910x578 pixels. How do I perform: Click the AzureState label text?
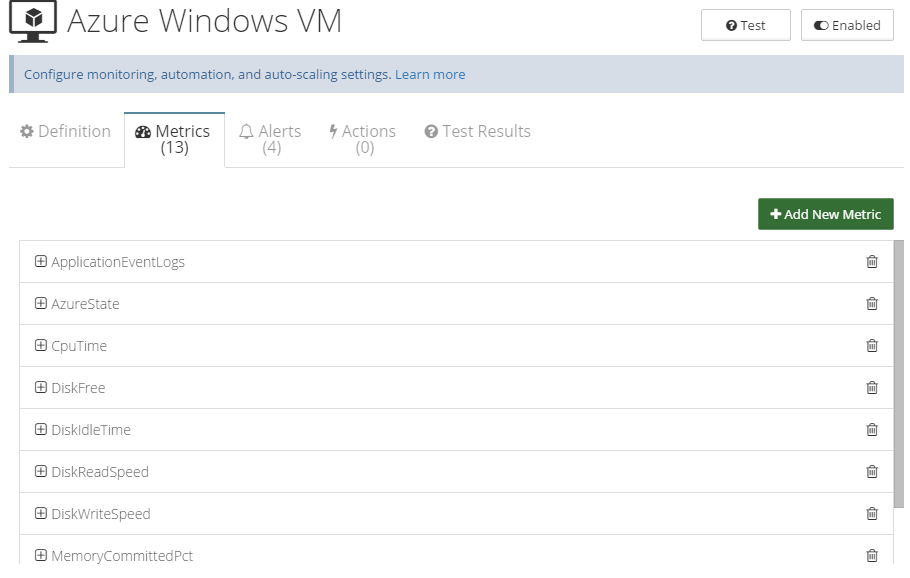pos(85,304)
